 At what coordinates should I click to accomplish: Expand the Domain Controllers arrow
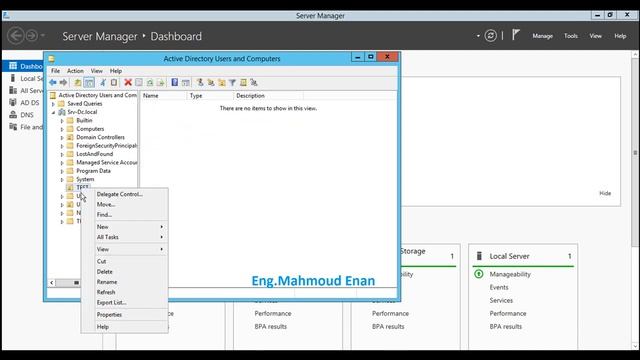(62, 138)
